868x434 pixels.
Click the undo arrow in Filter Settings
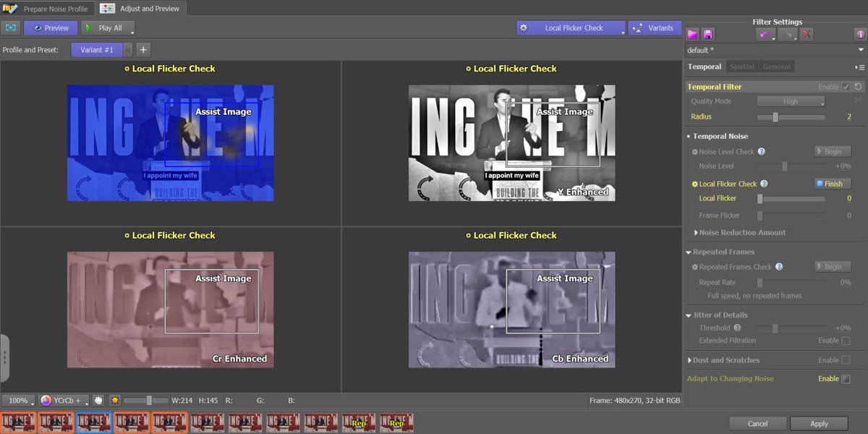(x=765, y=34)
